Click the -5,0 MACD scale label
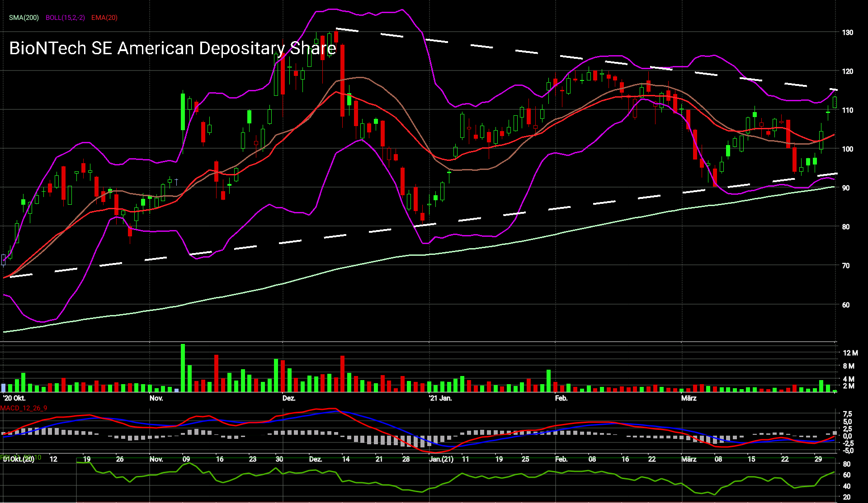 pyautogui.click(x=847, y=451)
